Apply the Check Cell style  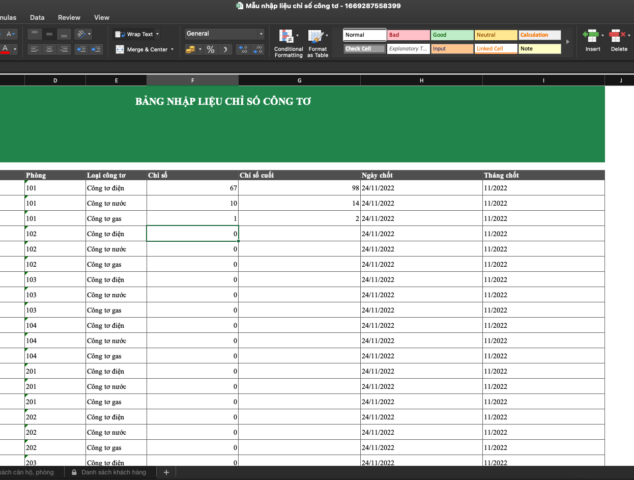[x=363, y=48]
